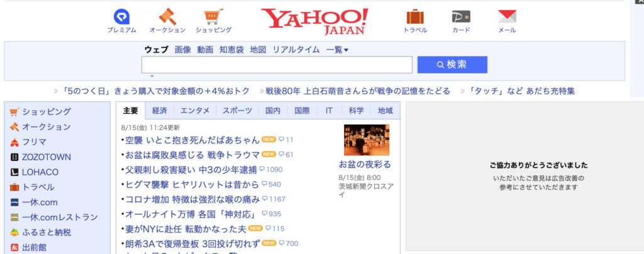Switch to the 地域 news tab
The image size is (644, 254).
(386, 111)
